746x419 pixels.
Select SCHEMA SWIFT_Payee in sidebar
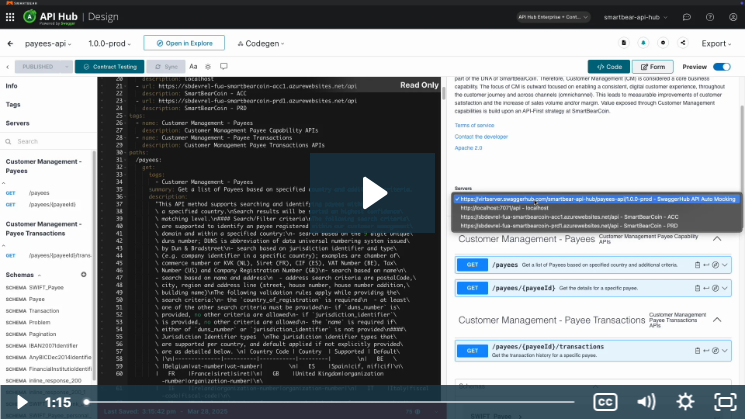(x=35, y=288)
